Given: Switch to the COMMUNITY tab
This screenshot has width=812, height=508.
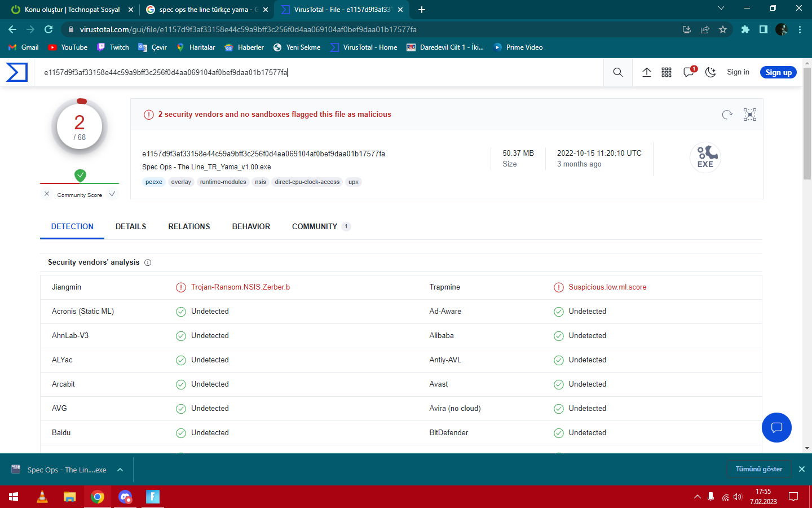Looking at the screenshot, I should pyautogui.click(x=321, y=226).
